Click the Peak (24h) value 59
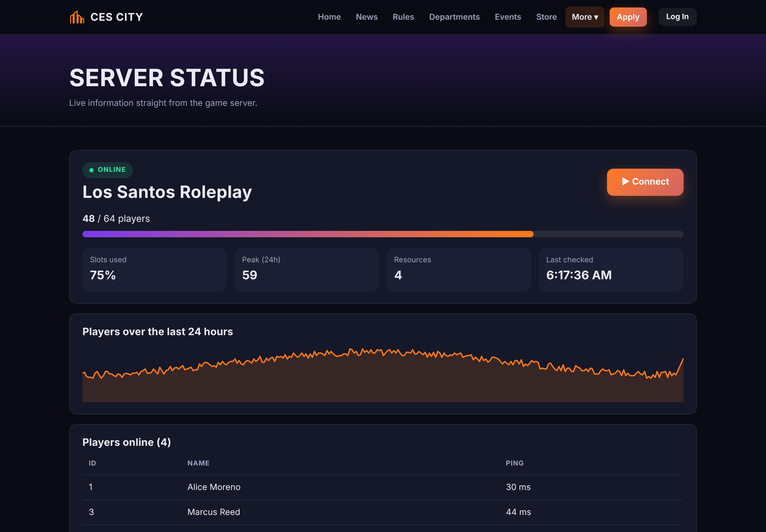Image resolution: width=766 pixels, height=532 pixels. coord(250,275)
